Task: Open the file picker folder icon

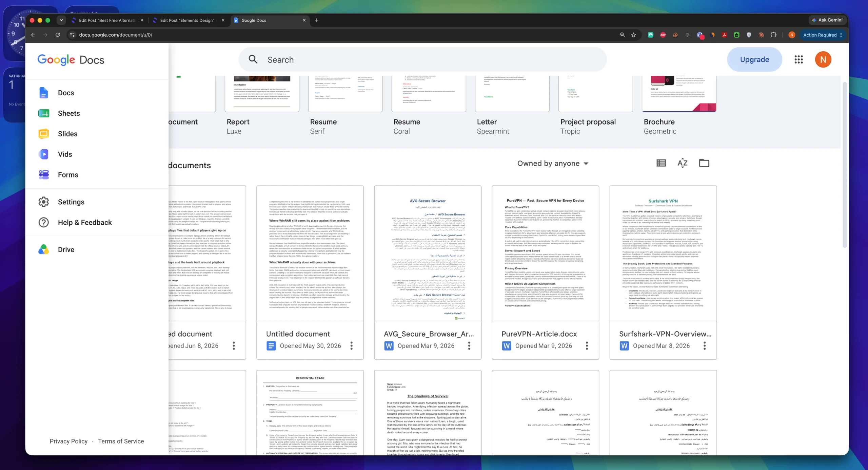Action: pos(704,163)
